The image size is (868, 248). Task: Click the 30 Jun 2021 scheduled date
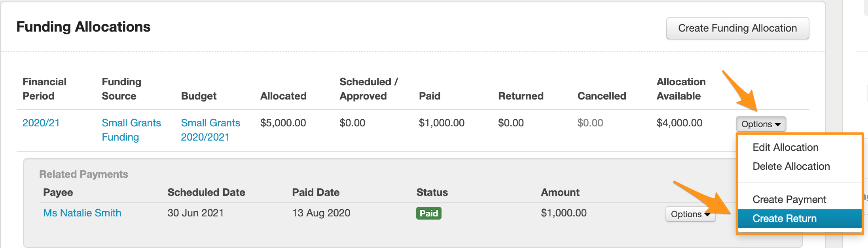click(x=195, y=213)
